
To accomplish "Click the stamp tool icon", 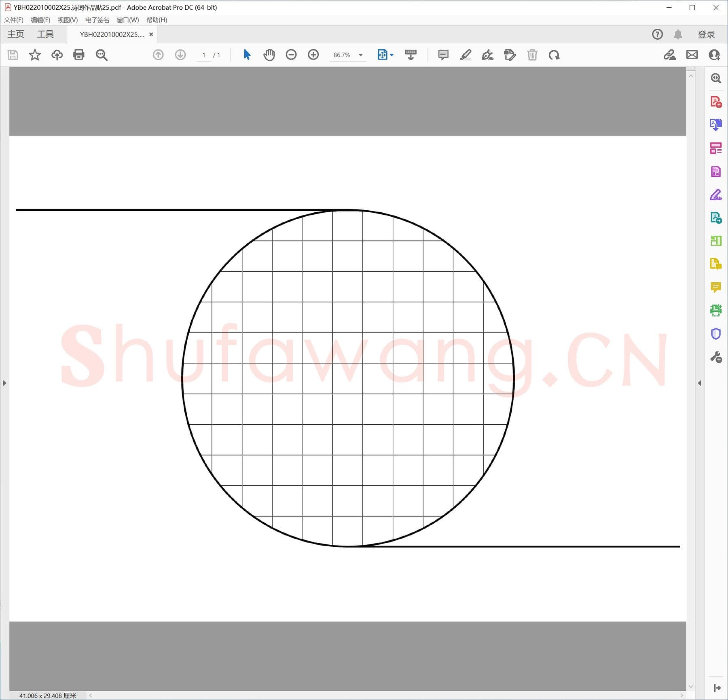I will (510, 55).
